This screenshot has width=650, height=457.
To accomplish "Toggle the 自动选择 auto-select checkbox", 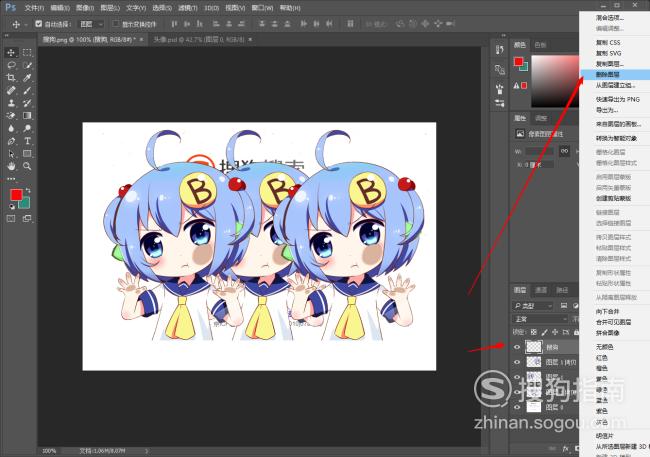I will tap(39, 24).
